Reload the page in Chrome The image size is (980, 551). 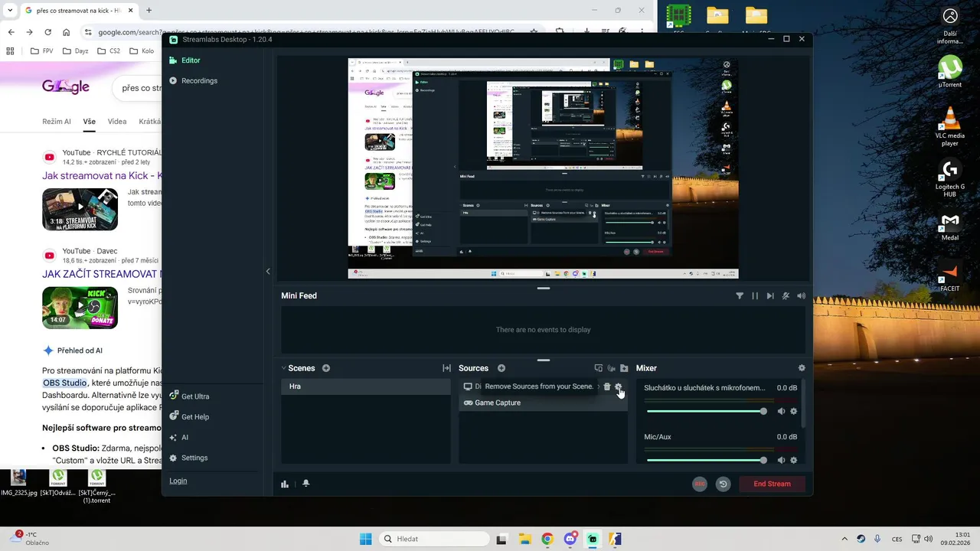coord(47,32)
